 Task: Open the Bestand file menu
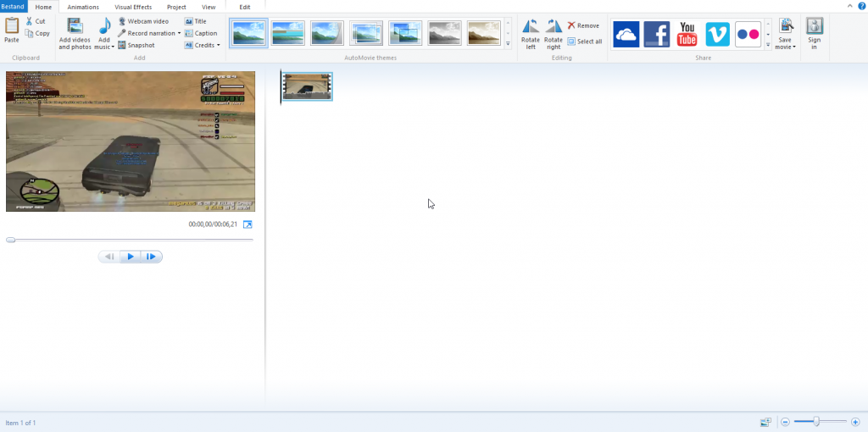click(x=14, y=7)
